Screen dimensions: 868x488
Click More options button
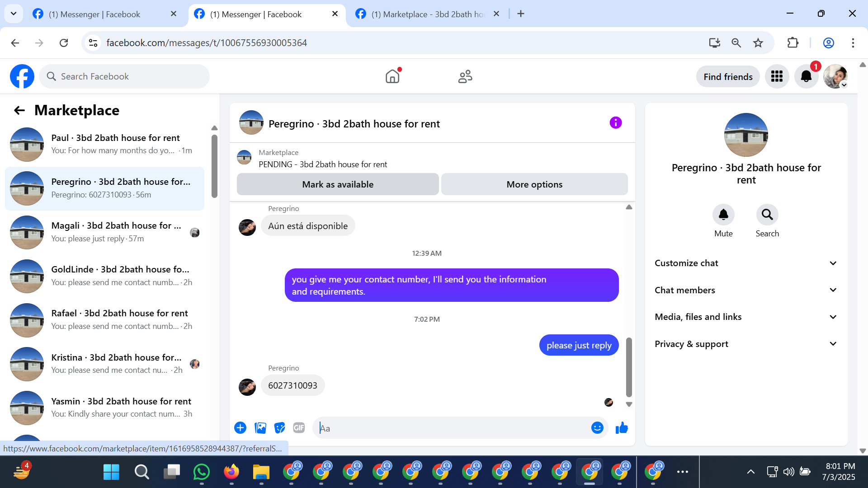pos(534,184)
